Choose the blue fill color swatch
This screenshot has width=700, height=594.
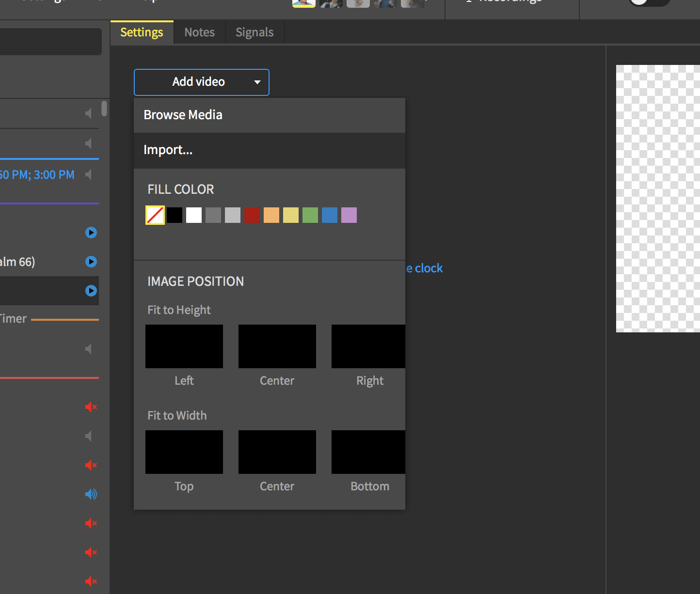coord(330,215)
